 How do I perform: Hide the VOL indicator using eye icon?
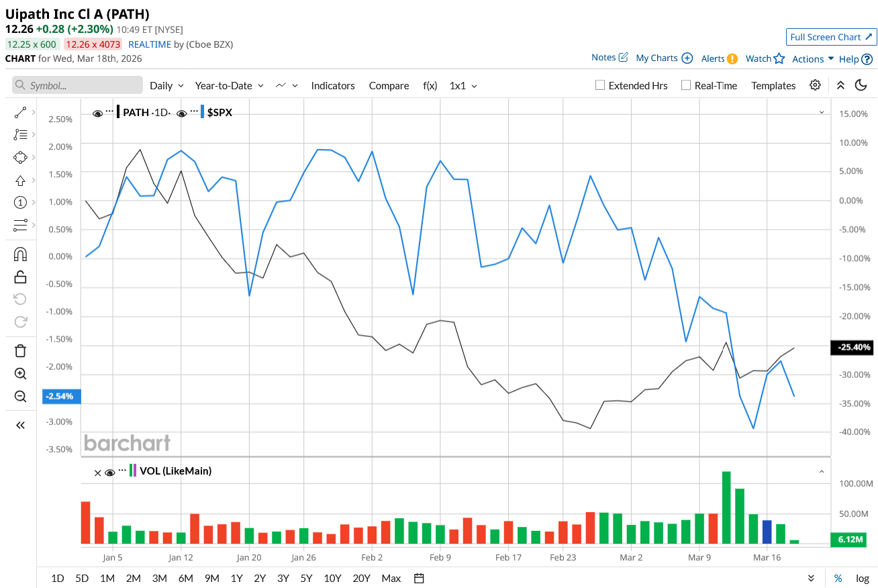tap(110, 473)
